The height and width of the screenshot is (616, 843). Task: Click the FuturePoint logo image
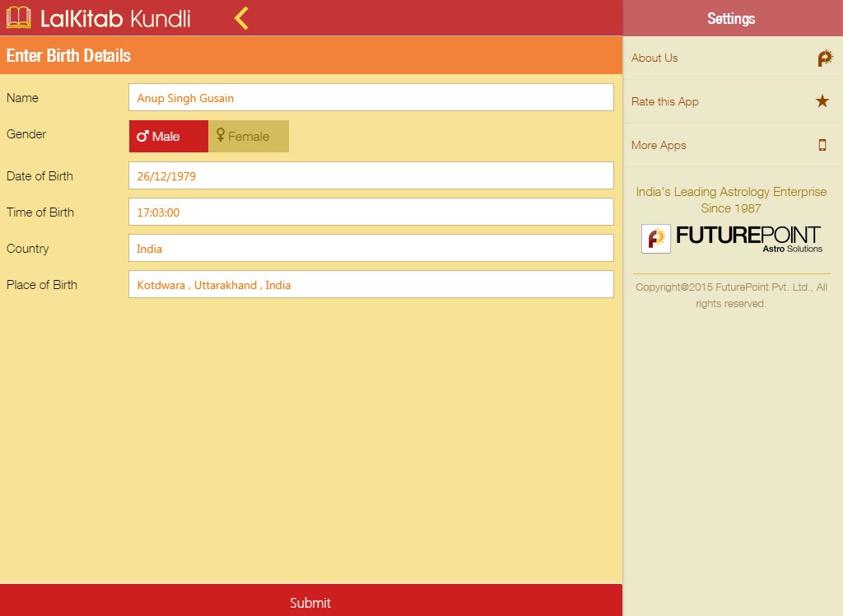(x=731, y=238)
